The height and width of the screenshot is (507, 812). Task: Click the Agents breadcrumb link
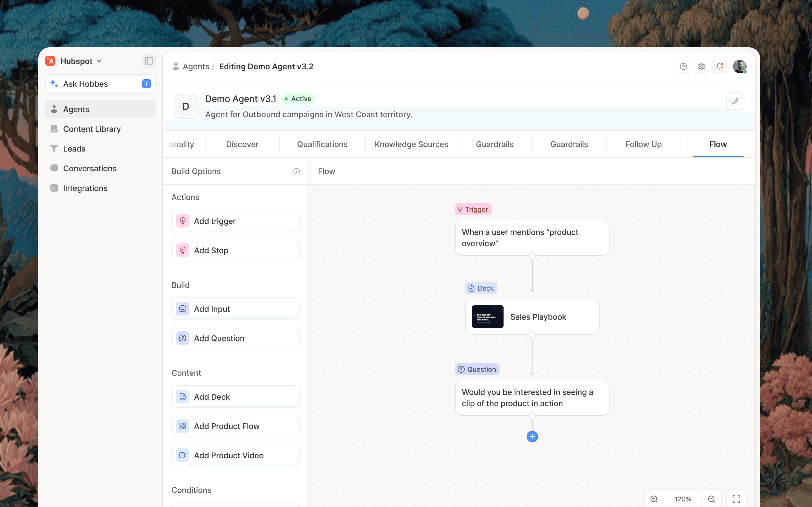pos(196,66)
